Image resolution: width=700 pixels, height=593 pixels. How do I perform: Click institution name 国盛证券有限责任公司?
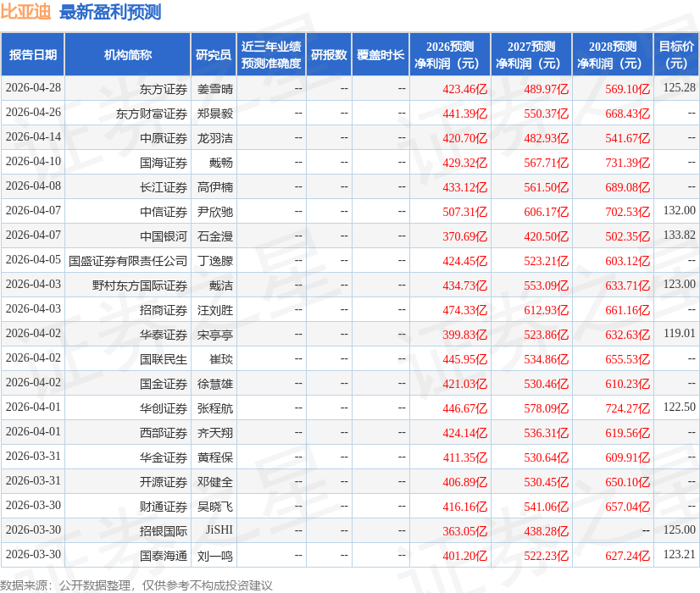[x=128, y=261]
